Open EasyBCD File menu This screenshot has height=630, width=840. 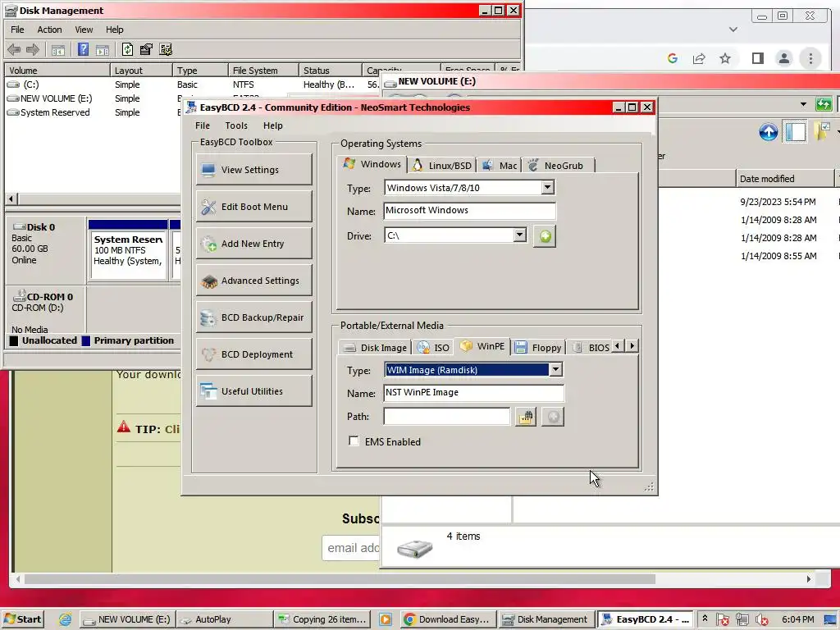[x=203, y=126]
